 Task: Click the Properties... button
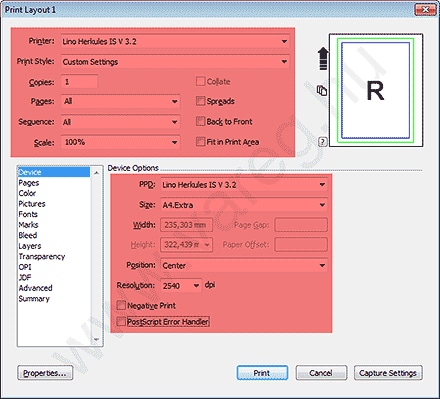point(45,373)
